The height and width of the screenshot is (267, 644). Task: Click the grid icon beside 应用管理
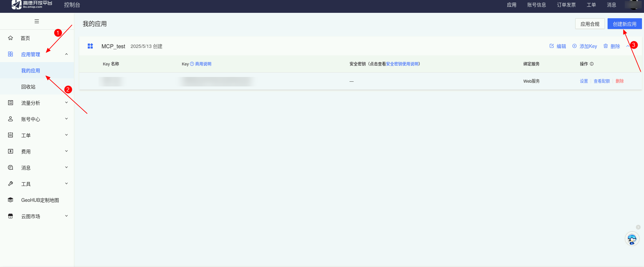point(10,54)
